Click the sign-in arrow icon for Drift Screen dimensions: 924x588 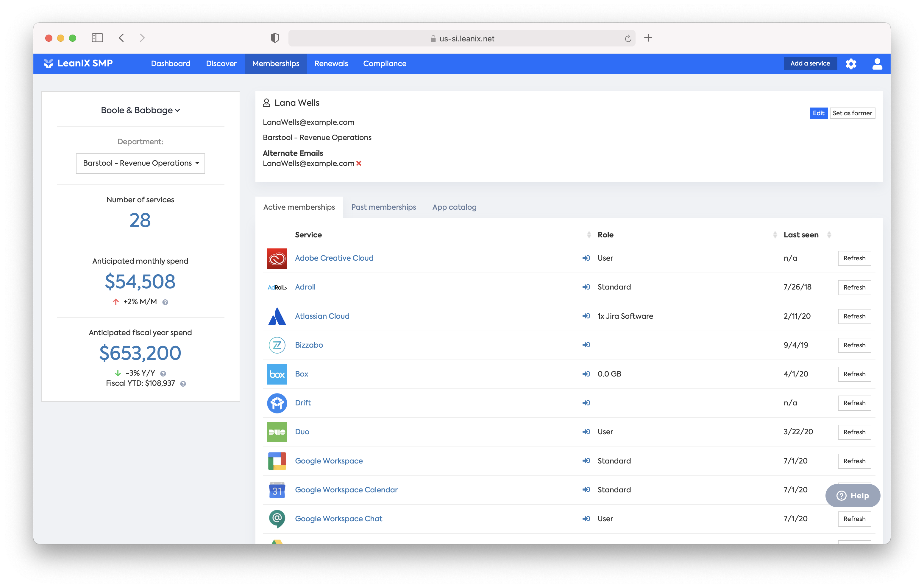(x=586, y=403)
